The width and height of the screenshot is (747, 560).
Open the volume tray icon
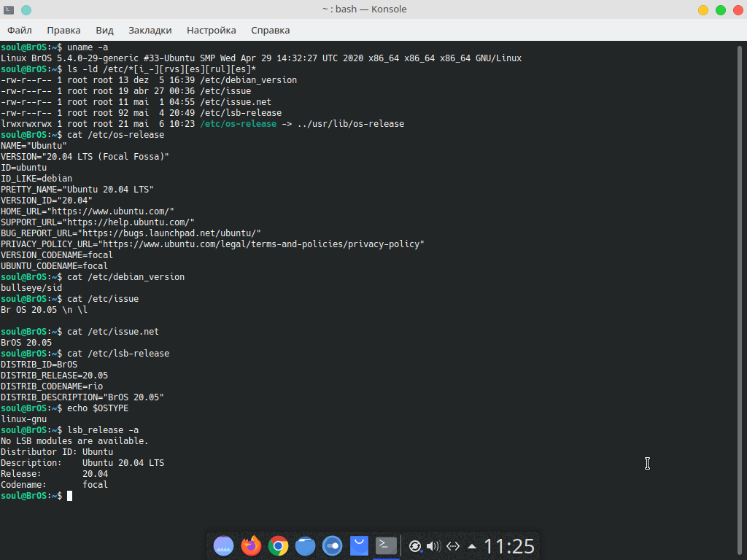(433, 546)
